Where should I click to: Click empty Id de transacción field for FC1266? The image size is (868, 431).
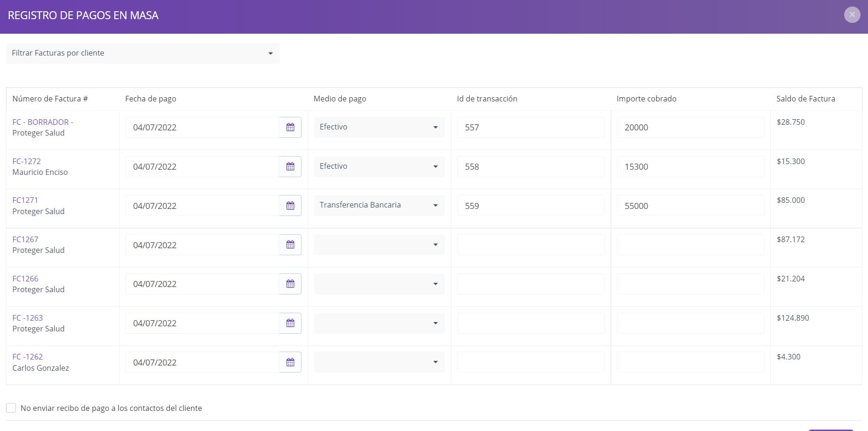[x=531, y=284]
